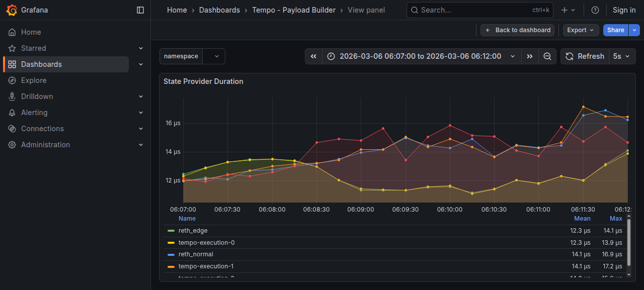Screen dimensions: 644x290
Task: Click the Dashboards breadcrumb link
Action: click(219, 10)
